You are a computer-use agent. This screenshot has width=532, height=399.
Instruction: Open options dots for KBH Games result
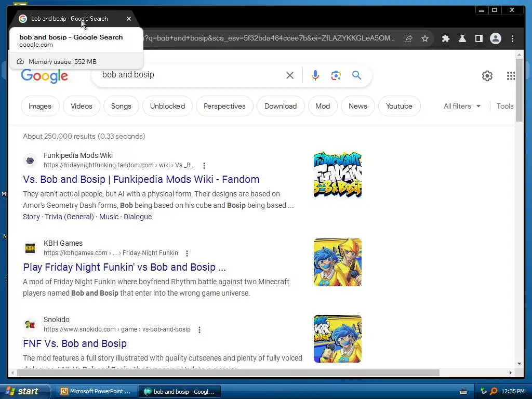pos(187,254)
